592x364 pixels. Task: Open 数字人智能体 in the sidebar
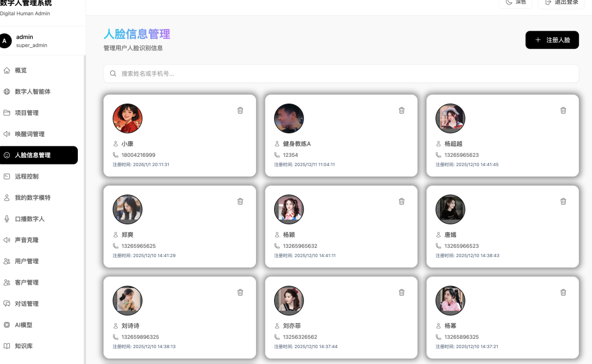click(x=39, y=92)
